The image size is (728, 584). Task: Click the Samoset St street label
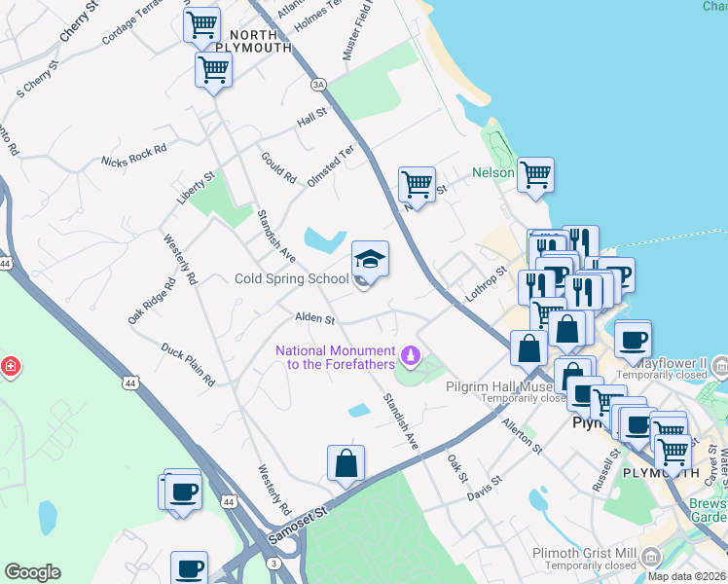[298, 525]
